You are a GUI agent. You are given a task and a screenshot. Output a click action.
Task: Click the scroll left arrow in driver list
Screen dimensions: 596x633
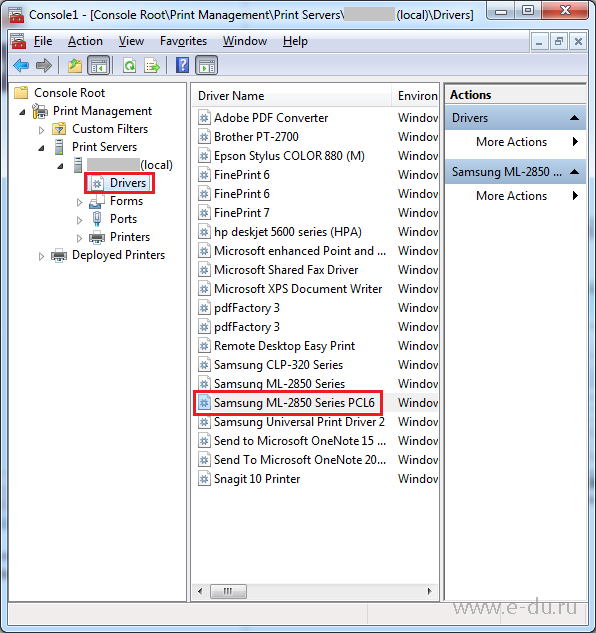coord(200,591)
